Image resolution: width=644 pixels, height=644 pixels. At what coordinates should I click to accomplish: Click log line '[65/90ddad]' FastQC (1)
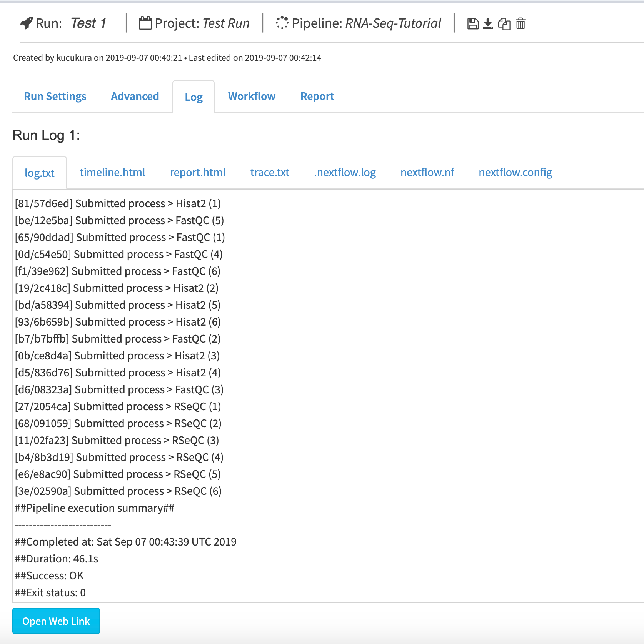(120, 237)
